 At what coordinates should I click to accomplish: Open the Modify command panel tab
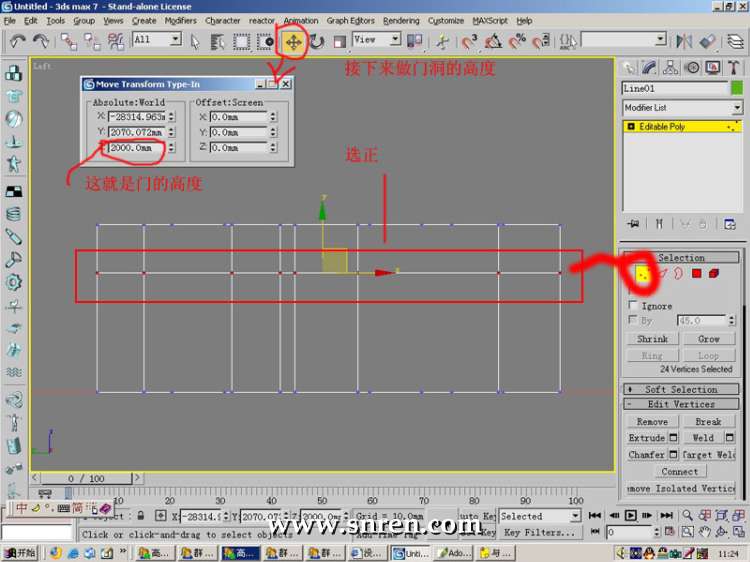(x=650, y=67)
